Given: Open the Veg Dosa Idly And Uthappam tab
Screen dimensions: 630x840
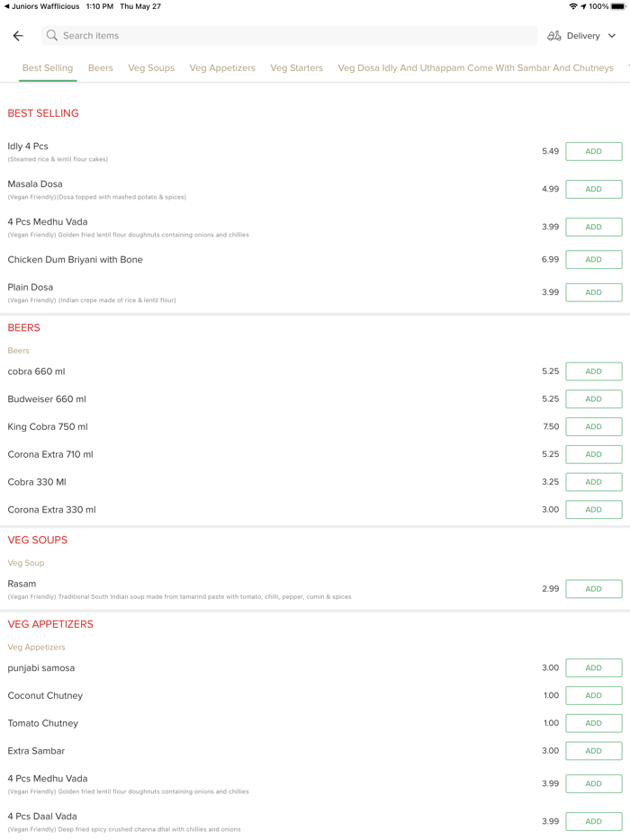Looking at the screenshot, I should (x=475, y=68).
